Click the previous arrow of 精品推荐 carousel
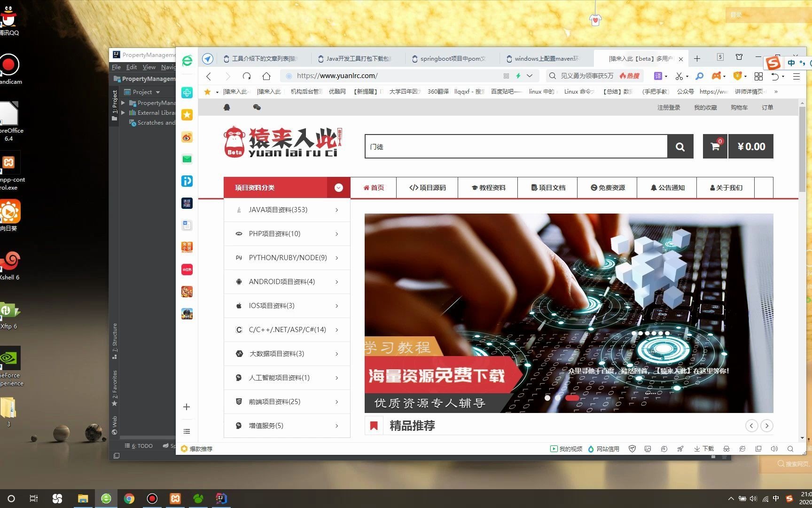The width and height of the screenshot is (812, 508). (751, 426)
